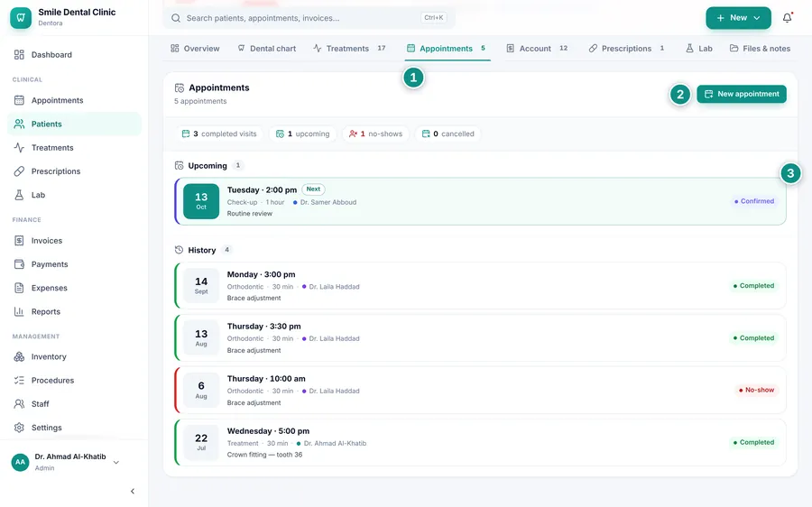Click the search patients input field
This screenshot has width=812, height=507.
(x=309, y=18)
